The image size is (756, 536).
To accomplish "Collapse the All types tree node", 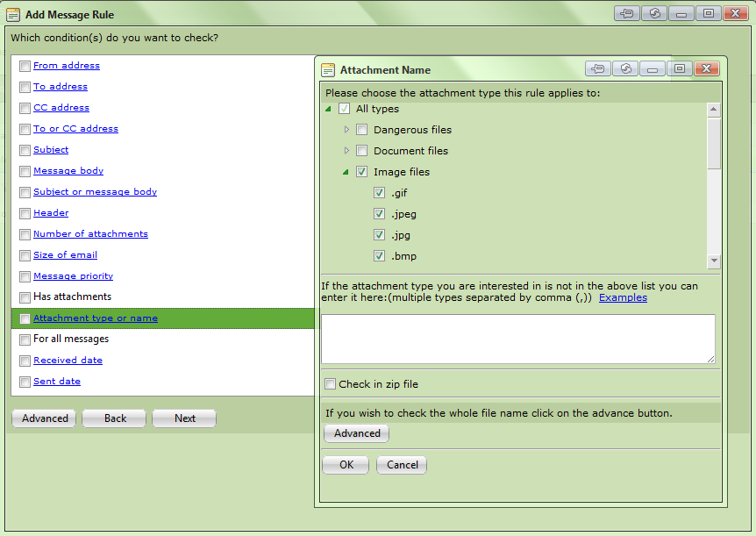I will 328,109.
